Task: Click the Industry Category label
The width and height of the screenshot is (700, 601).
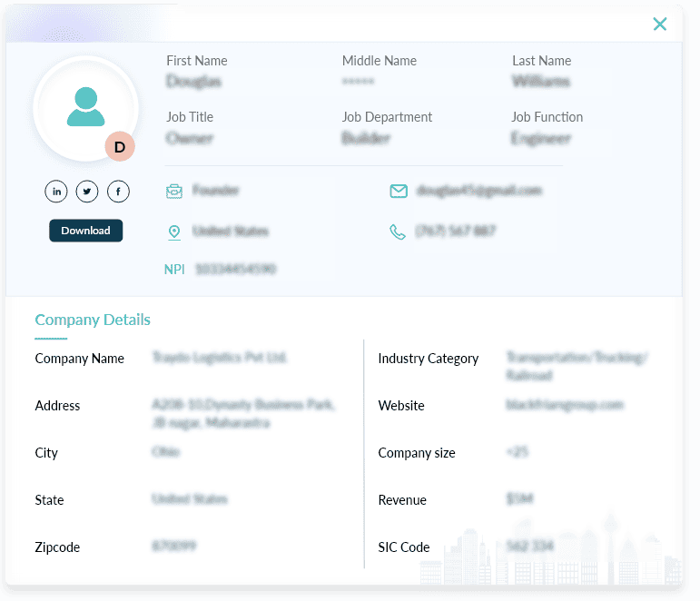Action: click(x=429, y=359)
